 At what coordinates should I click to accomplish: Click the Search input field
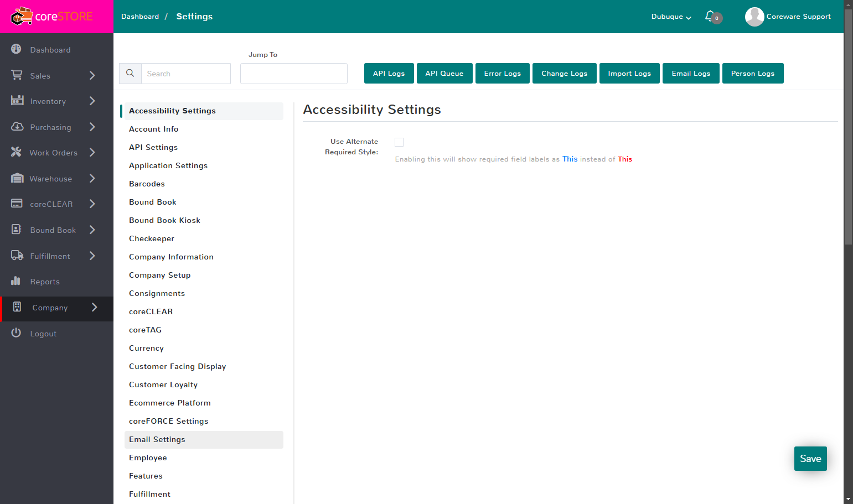coord(186,74)
